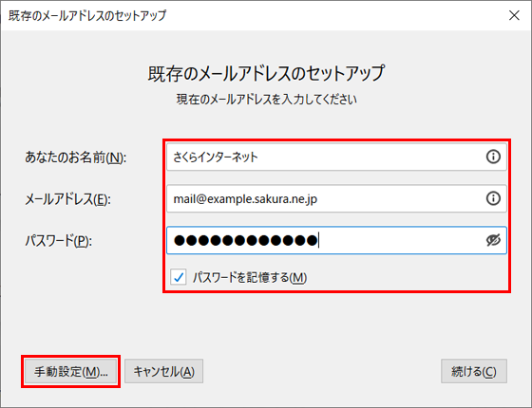
Task: Click the パスワード(P): label
Action: click(x=58, y=241)
